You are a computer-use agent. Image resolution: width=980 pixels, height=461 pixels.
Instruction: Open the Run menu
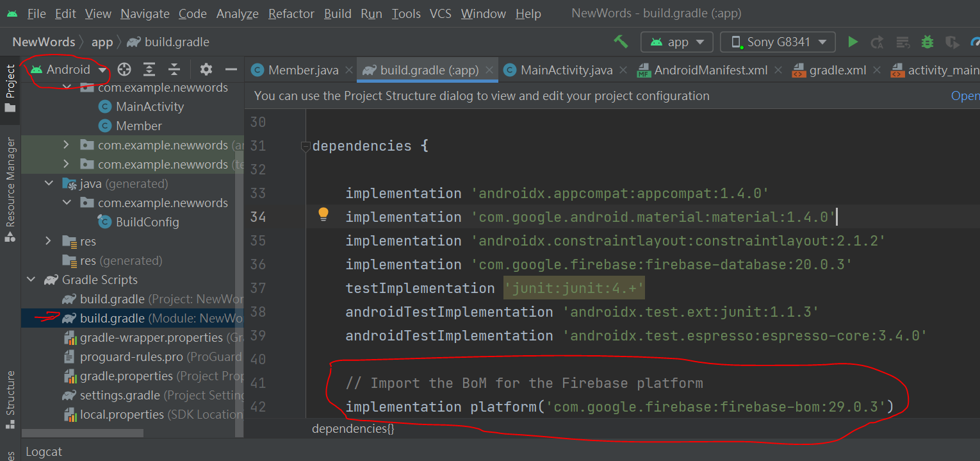tap(372, 13)
